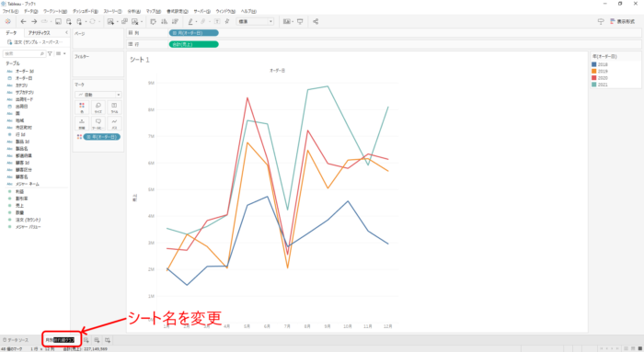Switch to the アナリティクス tab
The width and height of the screenshot is (644, 352).
point(39,33)
